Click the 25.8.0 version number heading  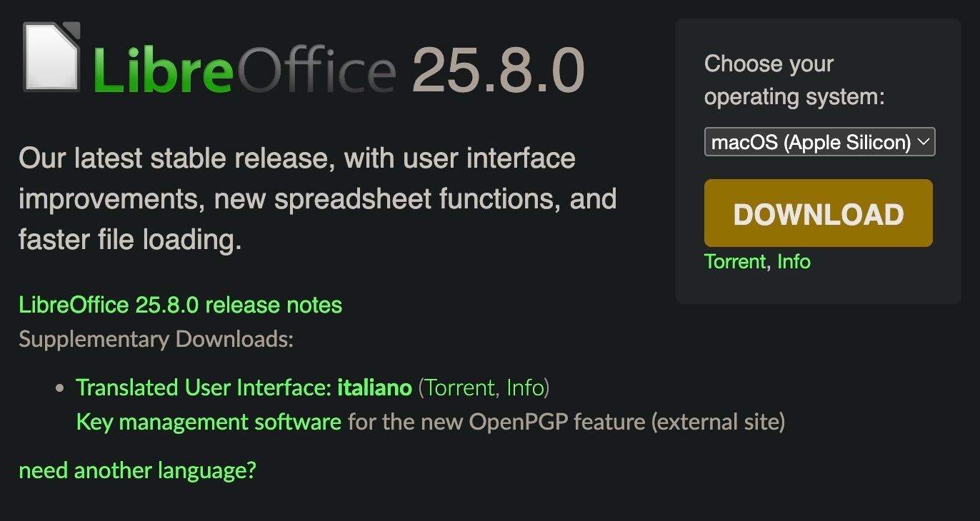pyautogui.click(x=499, y=70)
